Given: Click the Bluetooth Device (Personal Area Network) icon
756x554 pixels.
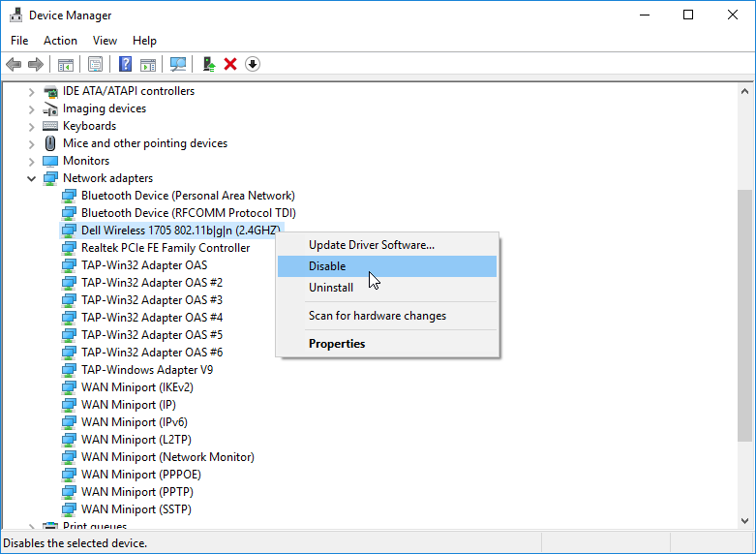Looking at the screenshot, I should coord(69,196).
